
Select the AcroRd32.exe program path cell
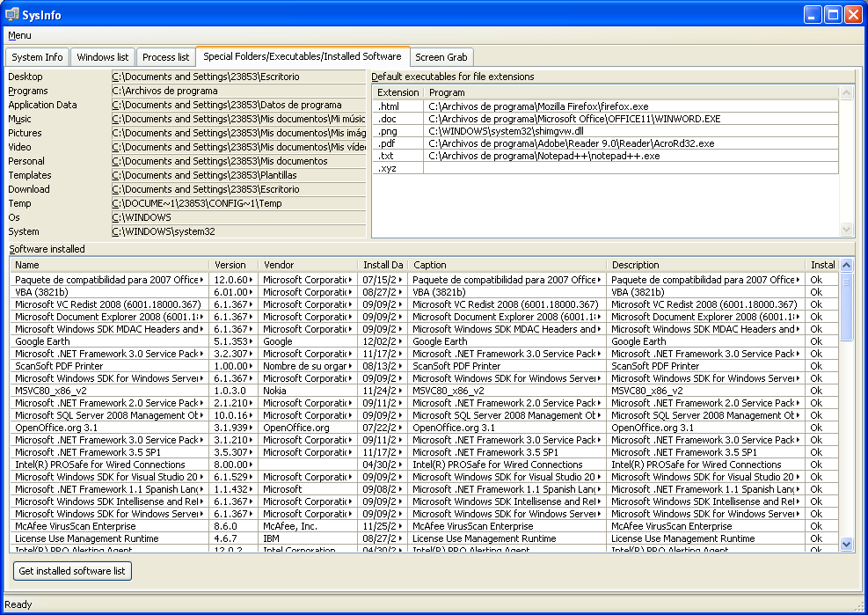pos(631,143)
